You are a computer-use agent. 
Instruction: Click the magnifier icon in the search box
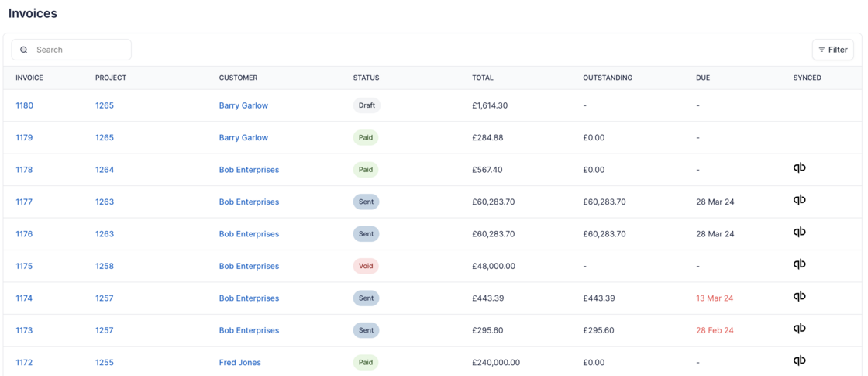(24, 50)
